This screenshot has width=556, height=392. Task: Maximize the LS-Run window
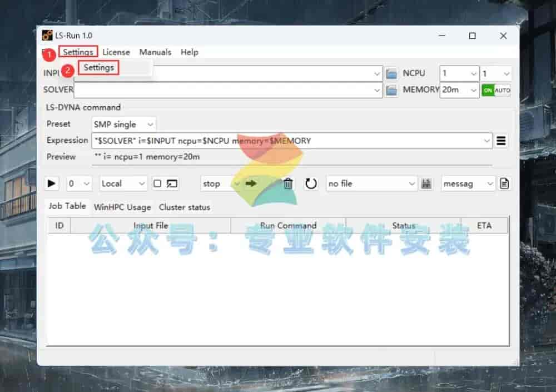[x=472, y=36]
